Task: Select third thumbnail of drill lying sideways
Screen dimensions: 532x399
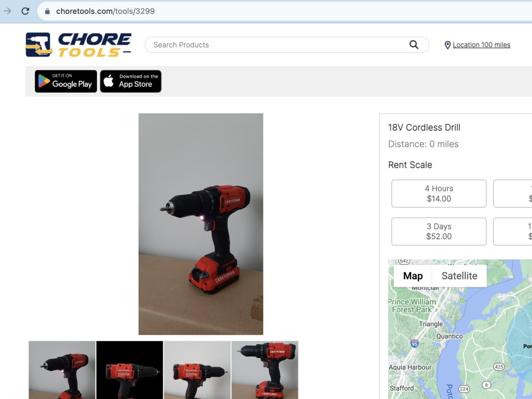Action: [x=197, y=370]
